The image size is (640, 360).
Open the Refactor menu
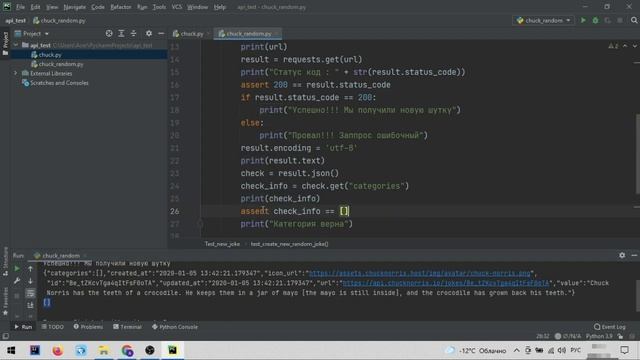click(x=121, y=7)
